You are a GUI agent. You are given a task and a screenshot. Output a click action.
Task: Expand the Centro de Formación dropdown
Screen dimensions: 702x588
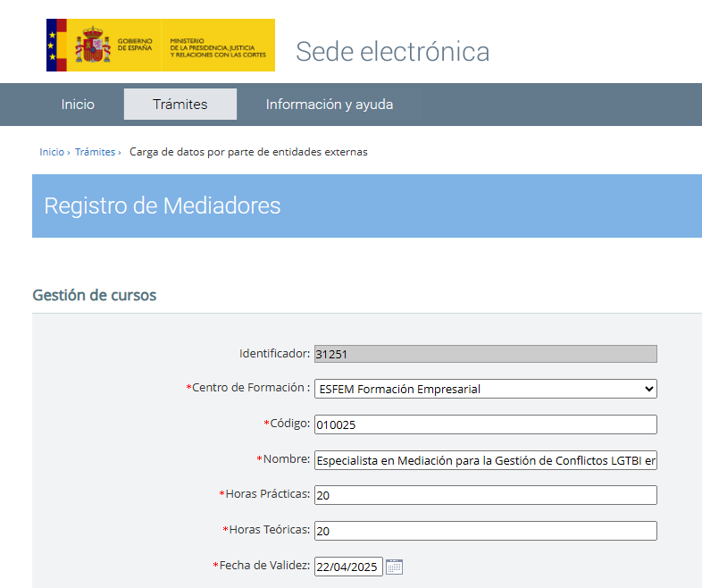coord(485,389)
